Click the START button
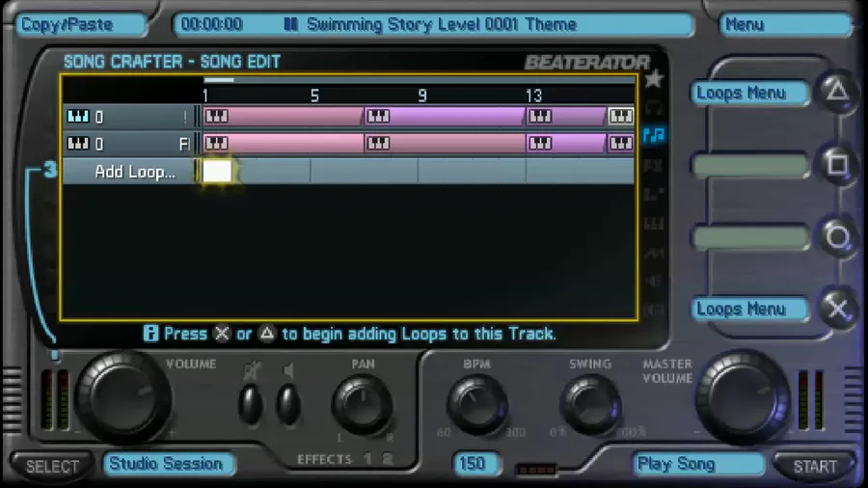 (x=815, y=467)
